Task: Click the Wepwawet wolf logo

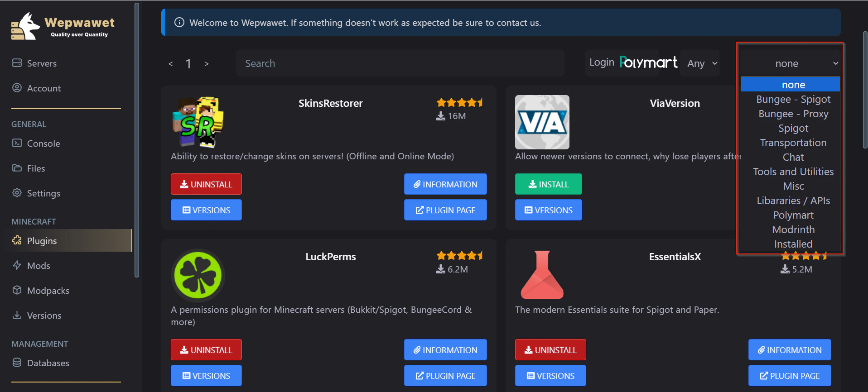Action: pos(25,26)
